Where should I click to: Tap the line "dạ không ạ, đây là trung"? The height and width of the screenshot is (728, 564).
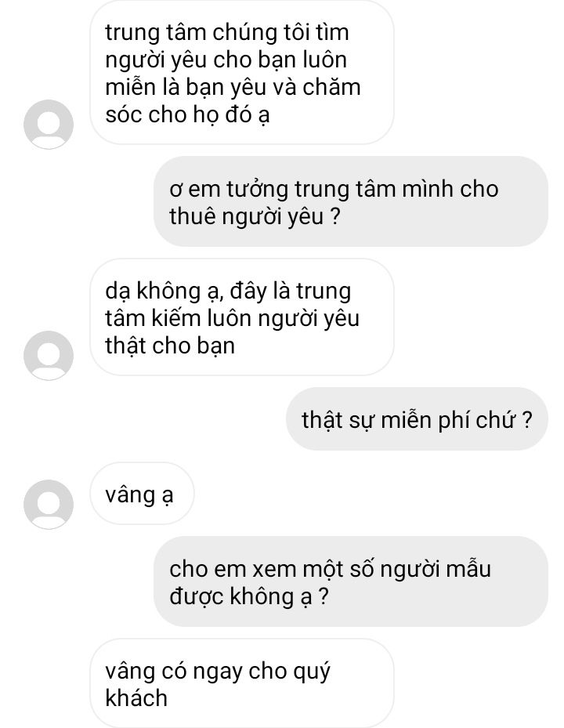pyautogui.click(x=228, y=292)
